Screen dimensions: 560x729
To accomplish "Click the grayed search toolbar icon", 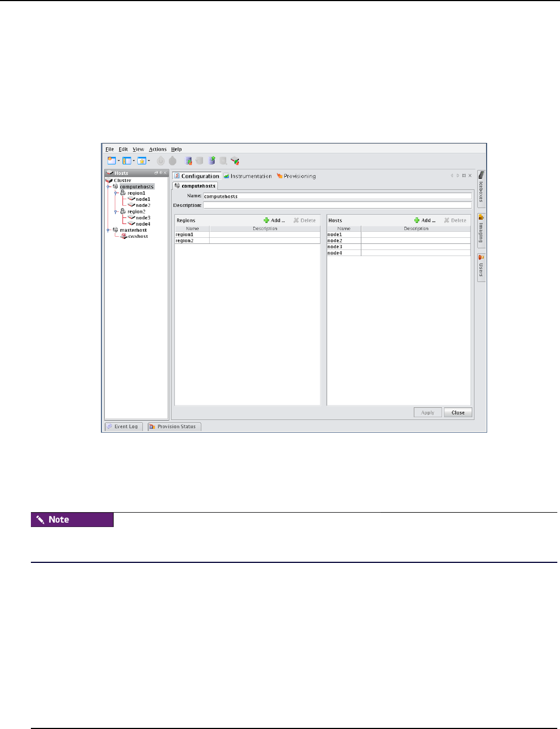I will (223, 161).
